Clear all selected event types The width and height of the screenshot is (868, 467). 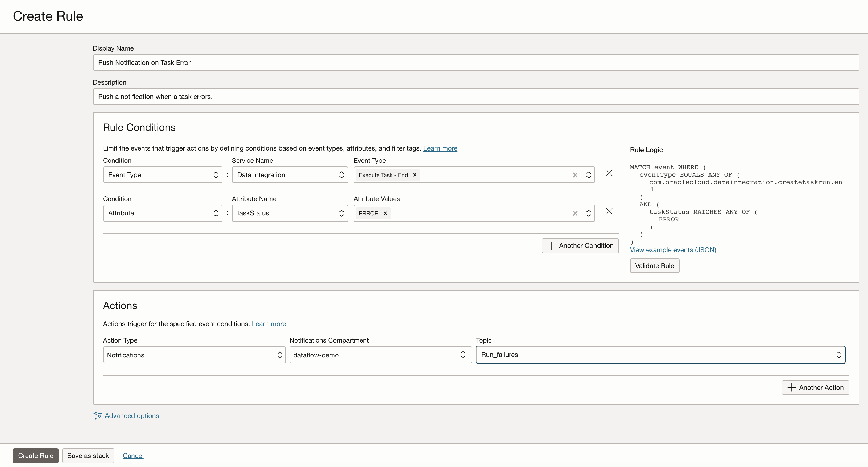575,175
